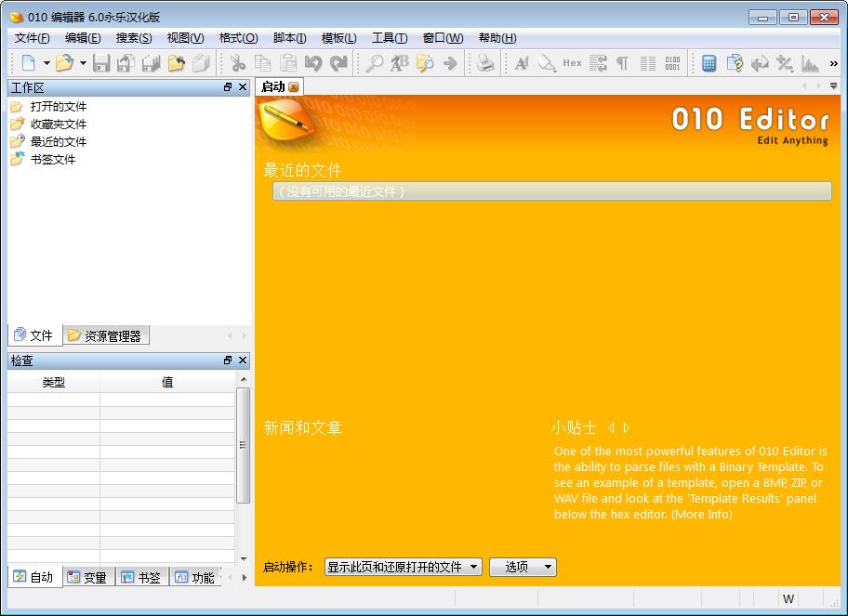The width and height of the screenshot is (848, 616).
Task: Toggle the Hex edit mode button
Action: 572,63
